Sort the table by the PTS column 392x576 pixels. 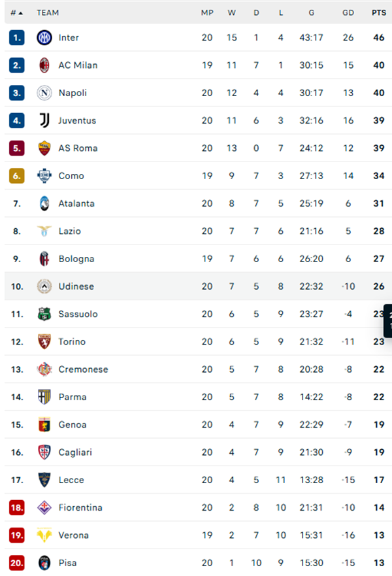378,12
